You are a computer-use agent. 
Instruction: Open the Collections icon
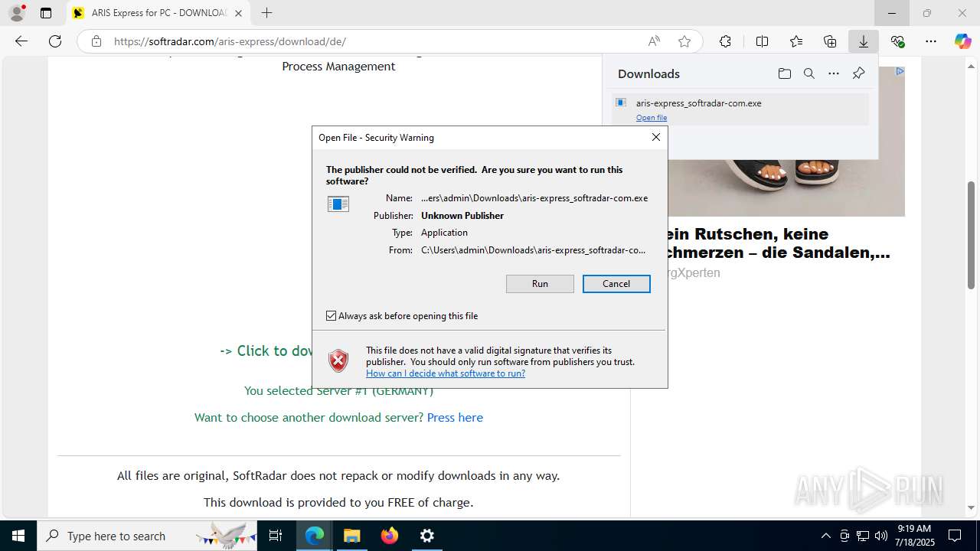click(830, 41)
